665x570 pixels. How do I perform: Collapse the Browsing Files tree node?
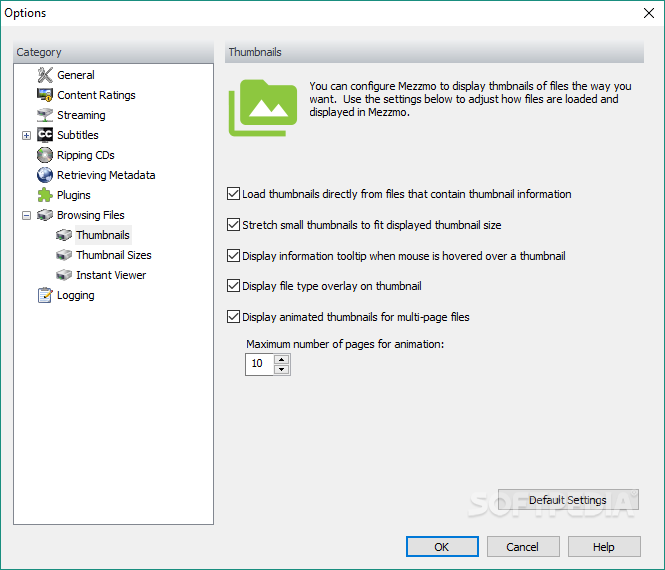click(26, 215)
